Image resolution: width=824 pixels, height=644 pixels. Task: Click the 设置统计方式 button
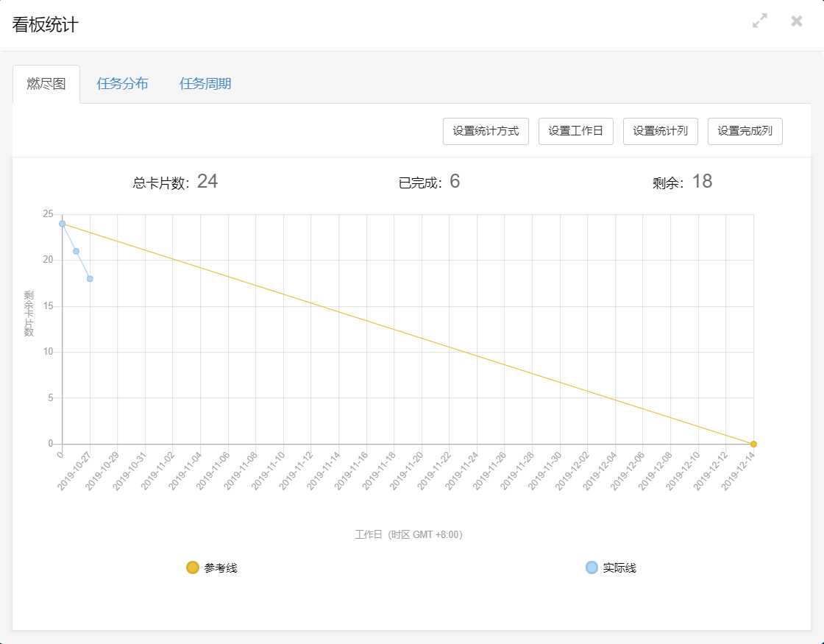click(486, 131)
